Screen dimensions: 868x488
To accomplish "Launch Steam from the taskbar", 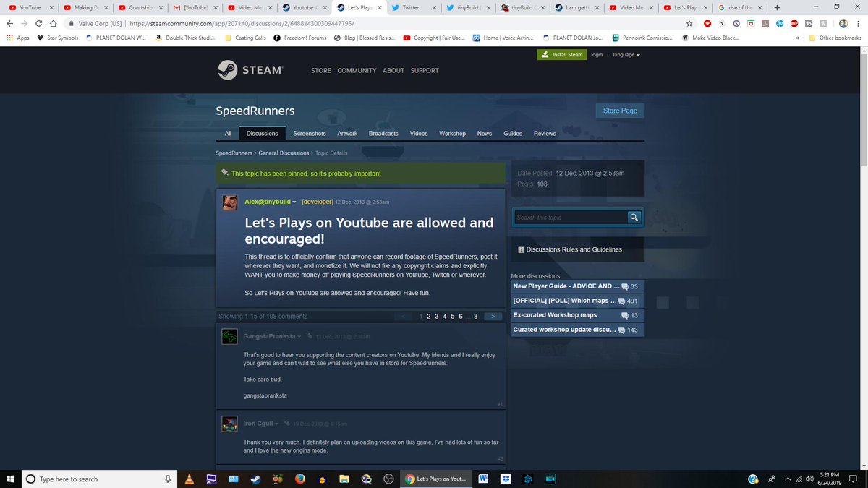I will coord(256,479).
